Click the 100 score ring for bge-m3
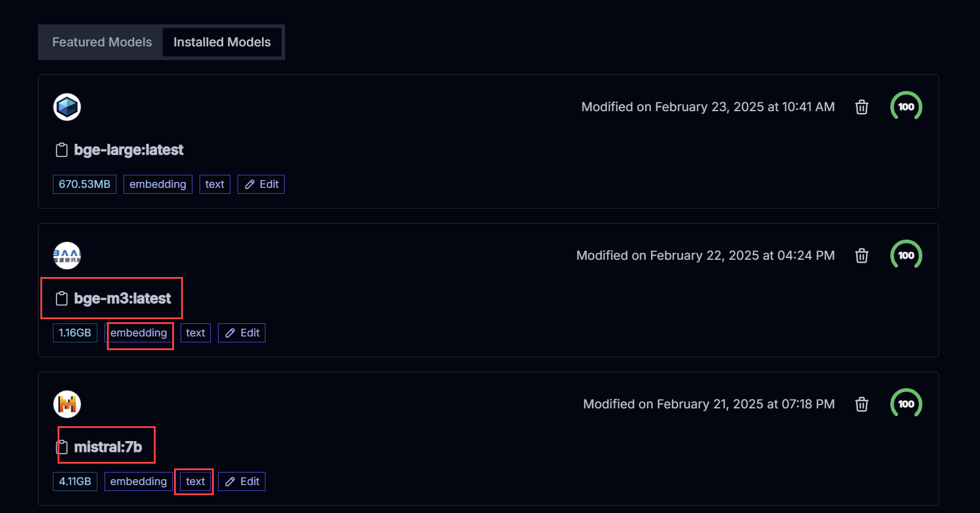 (906, 256)
